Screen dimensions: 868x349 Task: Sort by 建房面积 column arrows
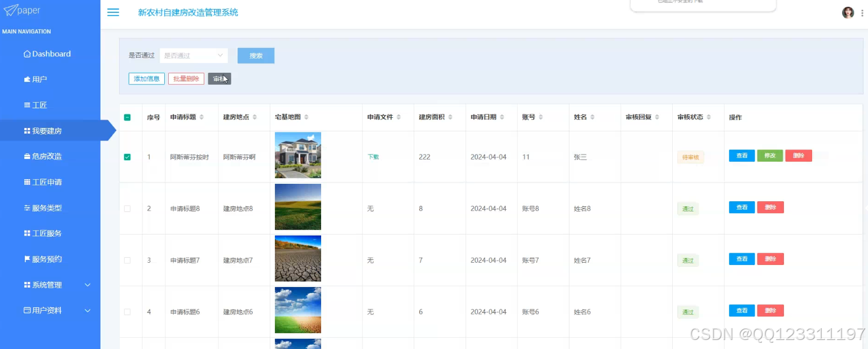tap(450, 117)
